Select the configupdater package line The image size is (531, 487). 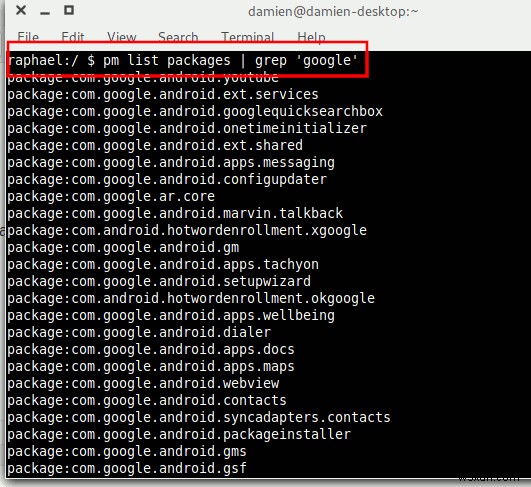click(167, 179)
